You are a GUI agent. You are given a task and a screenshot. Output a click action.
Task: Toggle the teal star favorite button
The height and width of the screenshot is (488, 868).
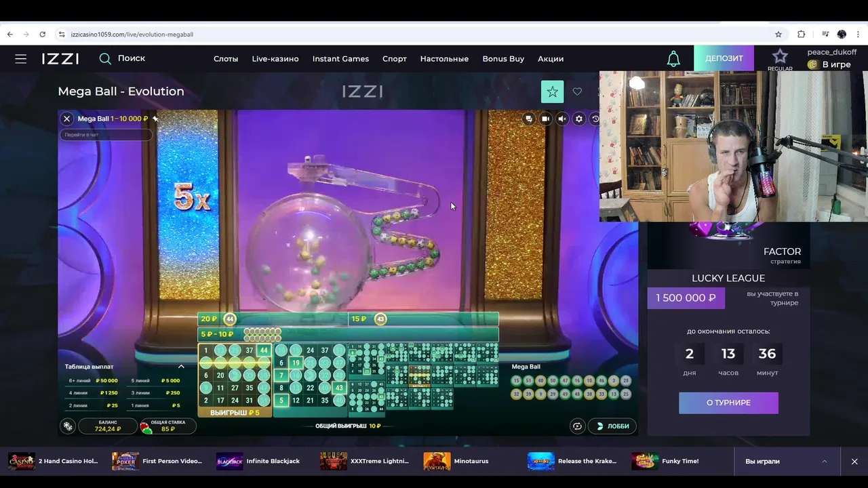(552, 91)
